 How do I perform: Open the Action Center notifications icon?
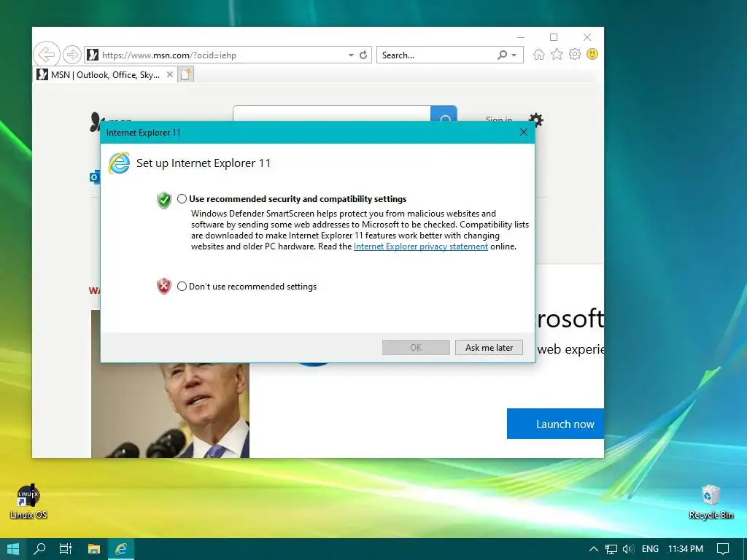[723, 549]
